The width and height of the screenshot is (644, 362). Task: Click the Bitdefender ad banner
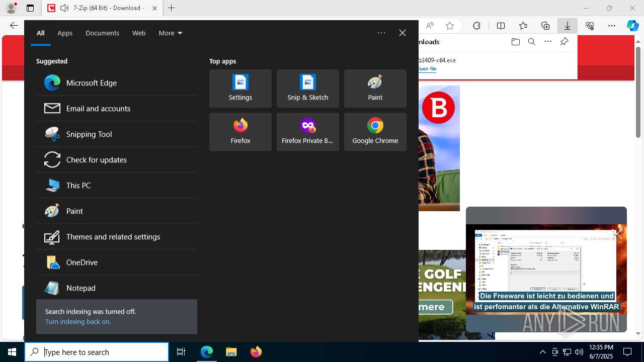point(439,148)
